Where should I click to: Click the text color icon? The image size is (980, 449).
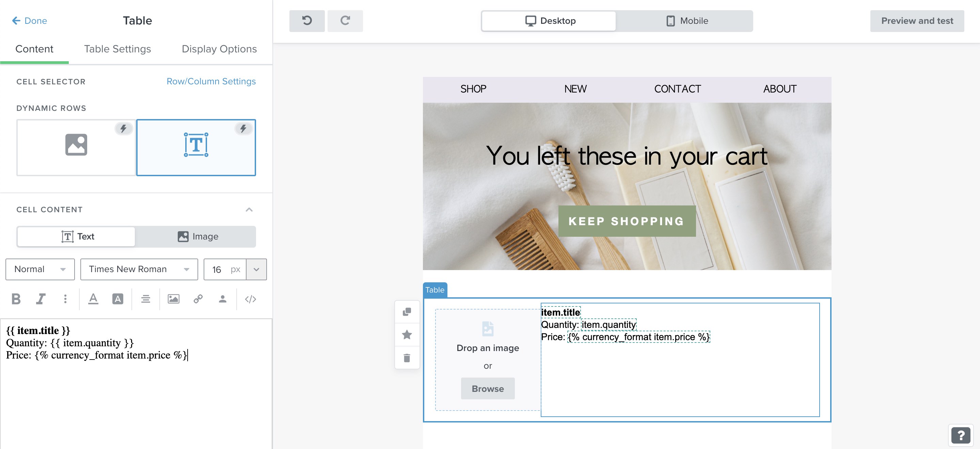click(93, 299)
